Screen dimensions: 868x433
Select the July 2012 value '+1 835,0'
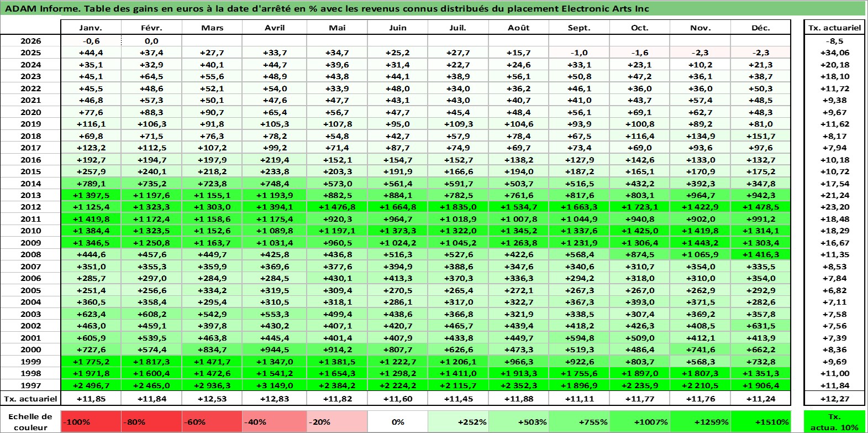click(x=458, y=207)
